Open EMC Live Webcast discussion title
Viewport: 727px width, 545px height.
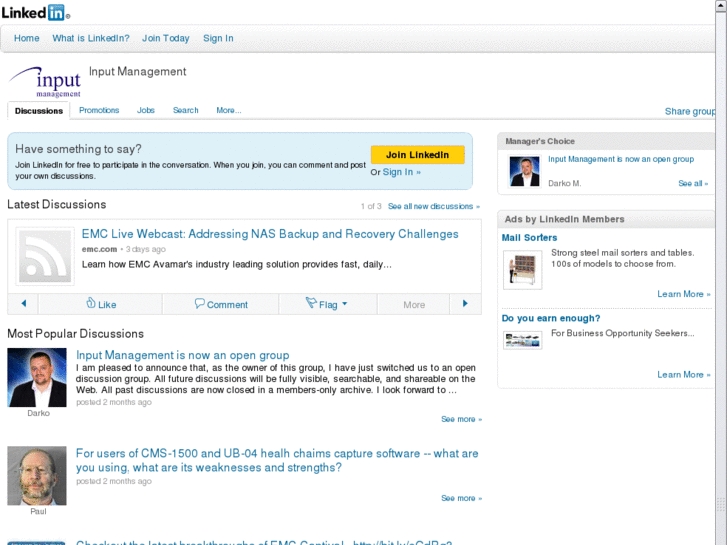(x=270, y=234)
